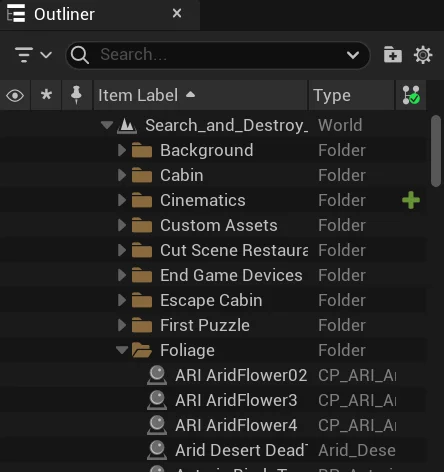Image resolution: width=444 pixels, height=472 pixels.
Task: Expand the Cinematics folder
Action: (x=122, y=200)
